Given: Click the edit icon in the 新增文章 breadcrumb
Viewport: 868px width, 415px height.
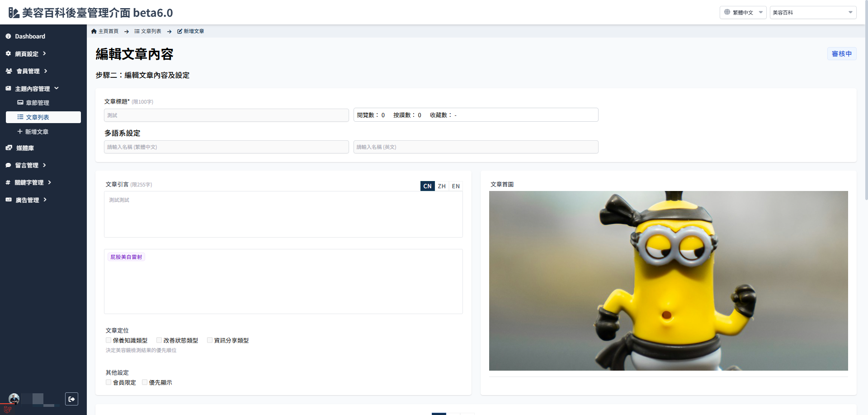Looking at the screenshot, I should 179,31.
